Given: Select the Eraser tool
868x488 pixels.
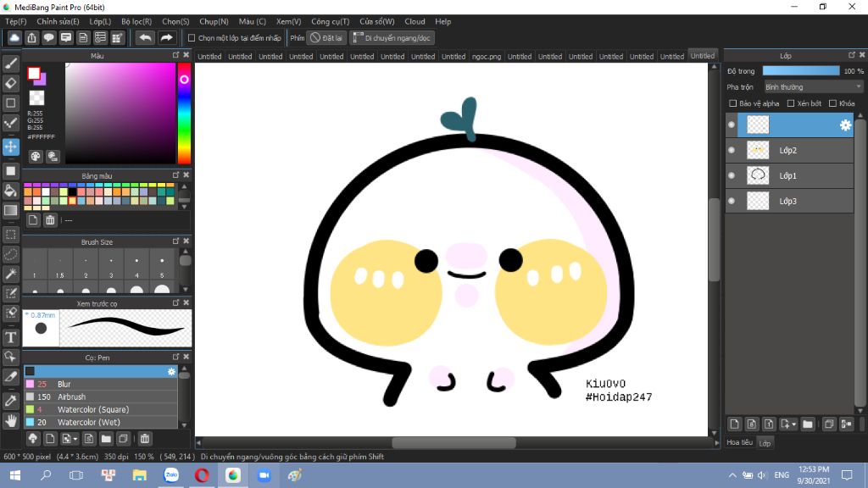Looking at the screenshot, I should click(x=10, y=84).
